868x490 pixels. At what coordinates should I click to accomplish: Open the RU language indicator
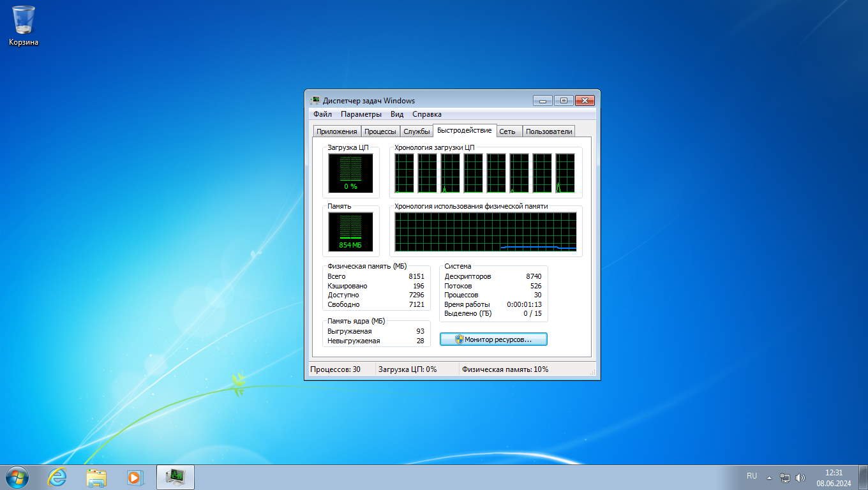[x=752, y=476]
